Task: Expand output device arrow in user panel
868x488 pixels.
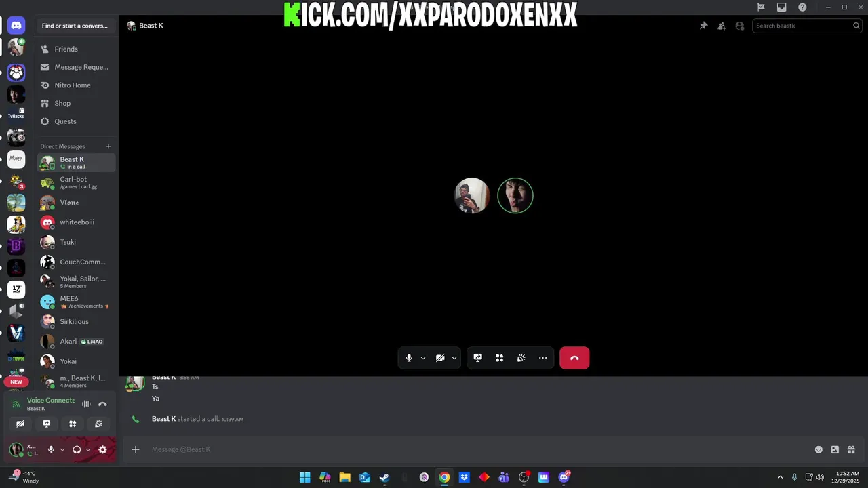Action: [88, 449]
